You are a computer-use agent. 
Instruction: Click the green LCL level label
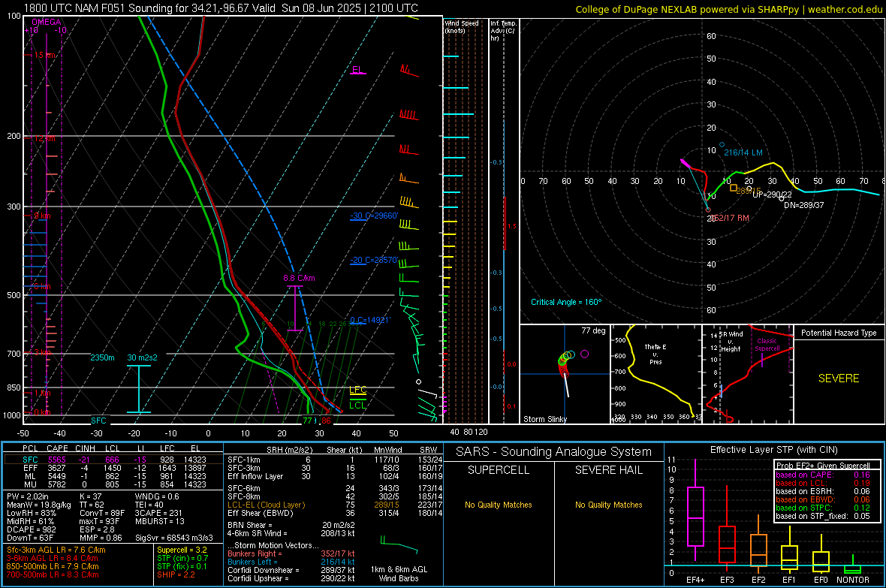[357, 405]
